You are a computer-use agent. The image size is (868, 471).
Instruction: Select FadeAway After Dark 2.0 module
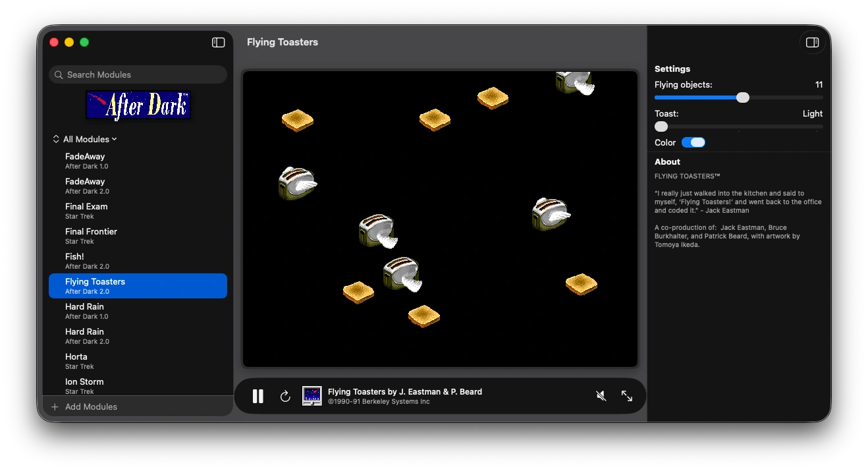[138, 186]
